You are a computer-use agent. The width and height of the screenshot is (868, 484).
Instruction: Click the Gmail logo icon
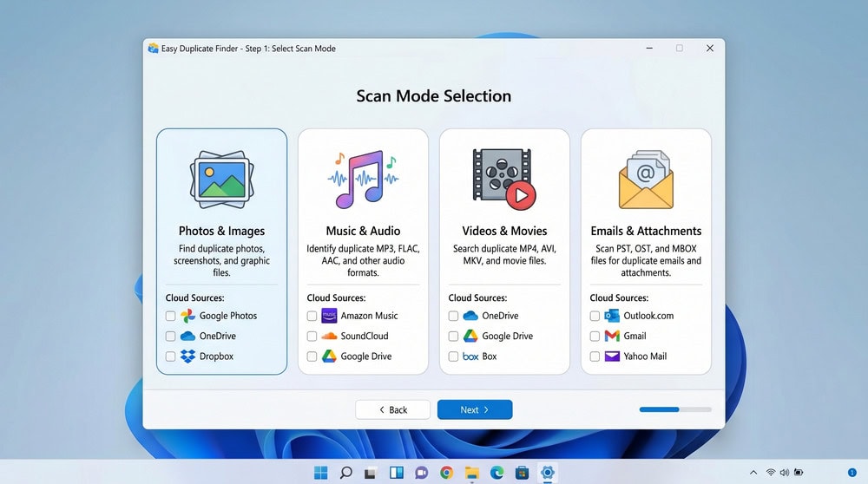[612, 336]
